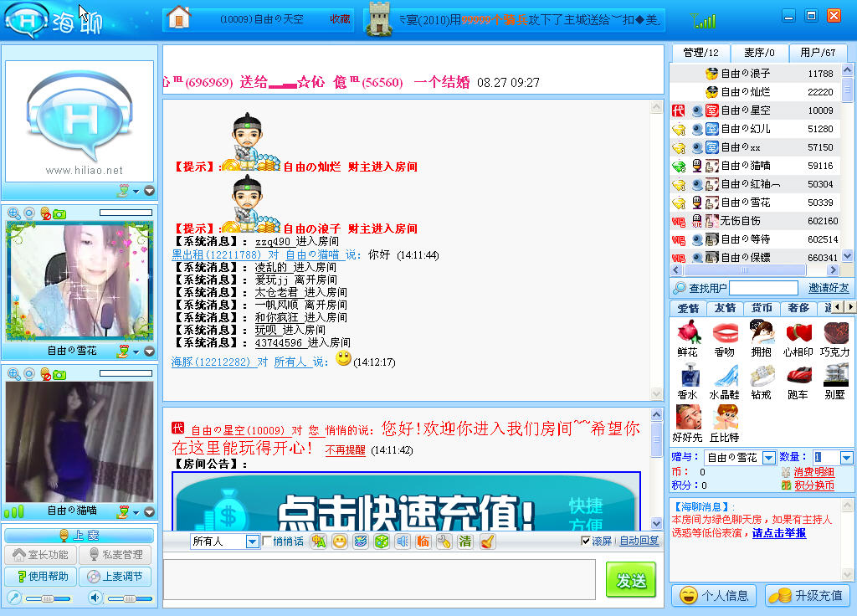Expand gift arrow under 自由の雪花 video

pyautogui.click(x=136, y=352)
